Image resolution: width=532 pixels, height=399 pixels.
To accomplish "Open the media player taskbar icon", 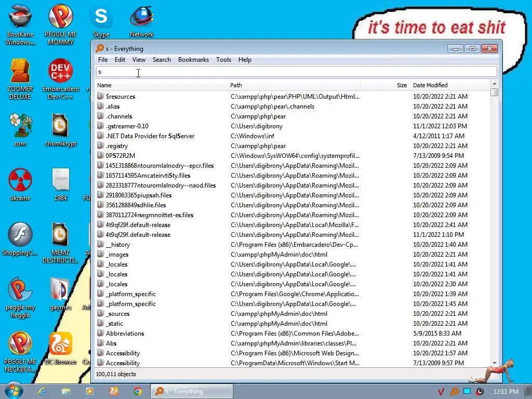I will point(90,391).
